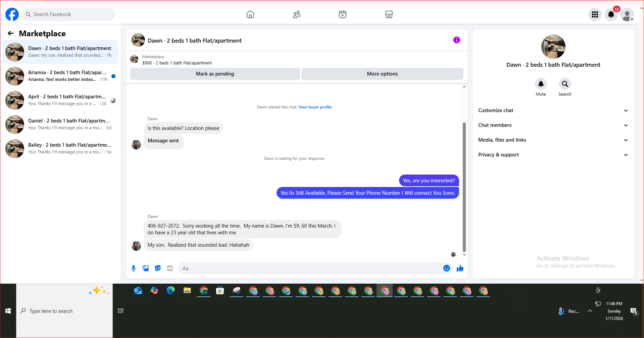Open the Friends icon in top navigation

(x=297, y=14)
